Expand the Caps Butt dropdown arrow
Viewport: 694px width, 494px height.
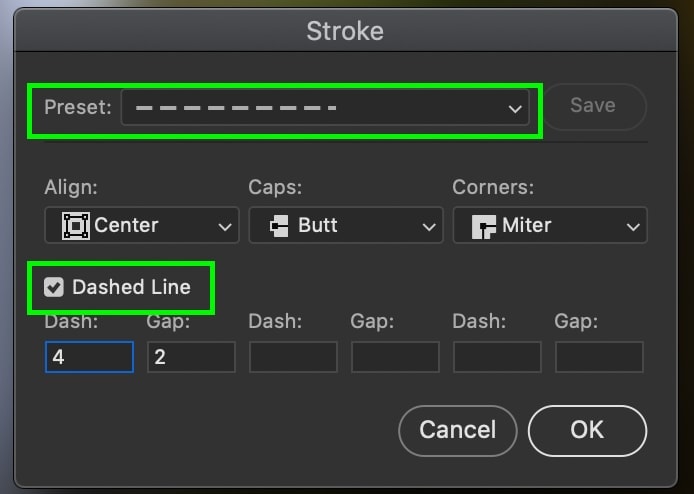[428, 228]
